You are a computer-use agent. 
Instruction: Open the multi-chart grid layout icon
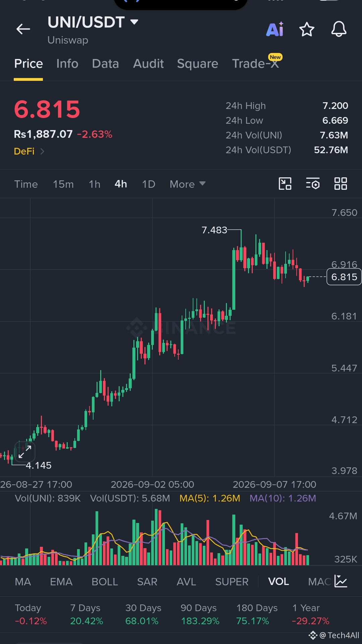[341, 184]
